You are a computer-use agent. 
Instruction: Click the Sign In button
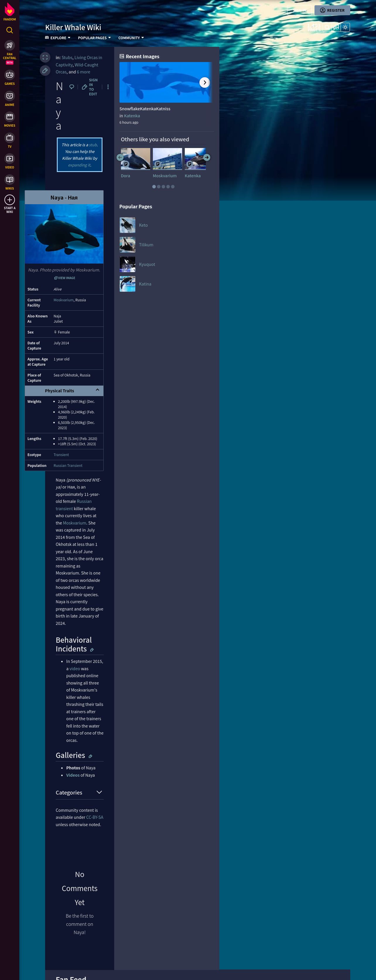point(300,10)
